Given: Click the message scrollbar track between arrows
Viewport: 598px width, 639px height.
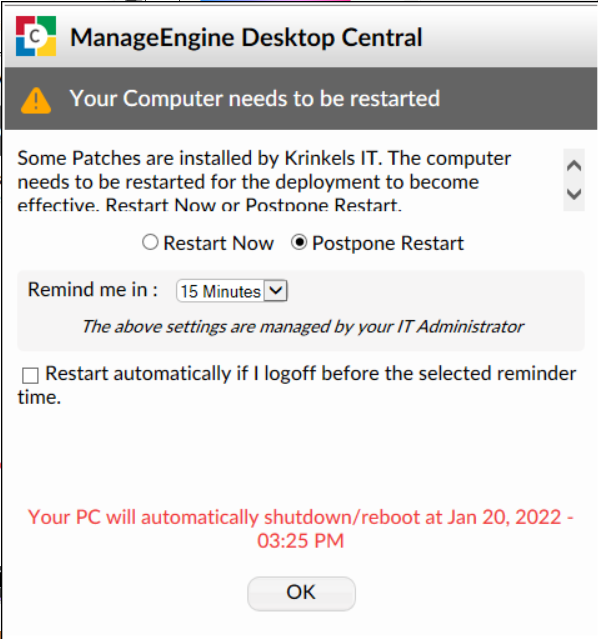Looking at the screenshot, I should [x=574, y=180].
